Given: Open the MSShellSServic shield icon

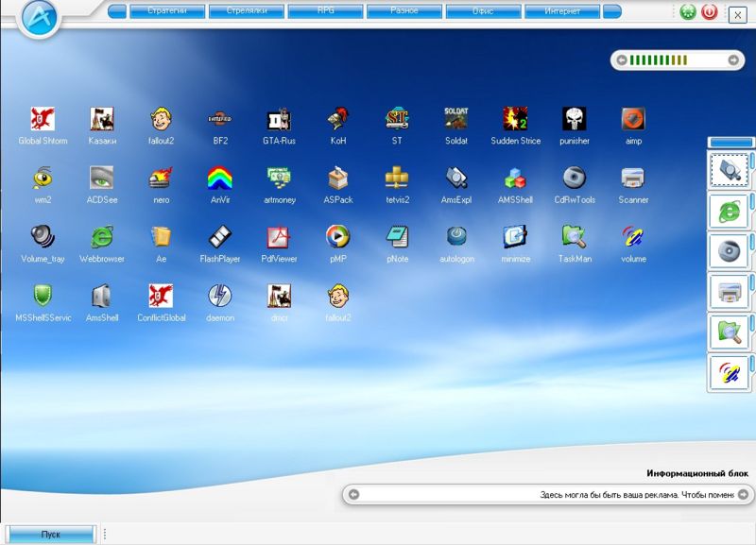Looking at the screenshot, I should [x=43, y=296].
